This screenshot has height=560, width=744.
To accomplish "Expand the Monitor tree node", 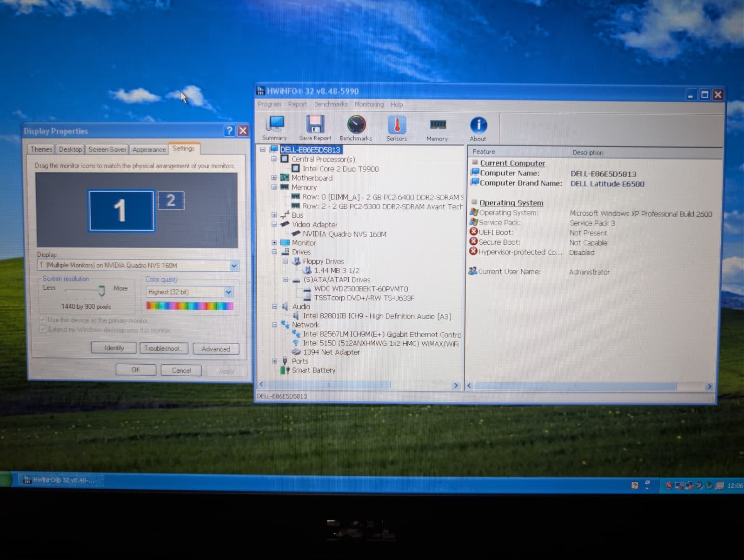I will [274, 243].
